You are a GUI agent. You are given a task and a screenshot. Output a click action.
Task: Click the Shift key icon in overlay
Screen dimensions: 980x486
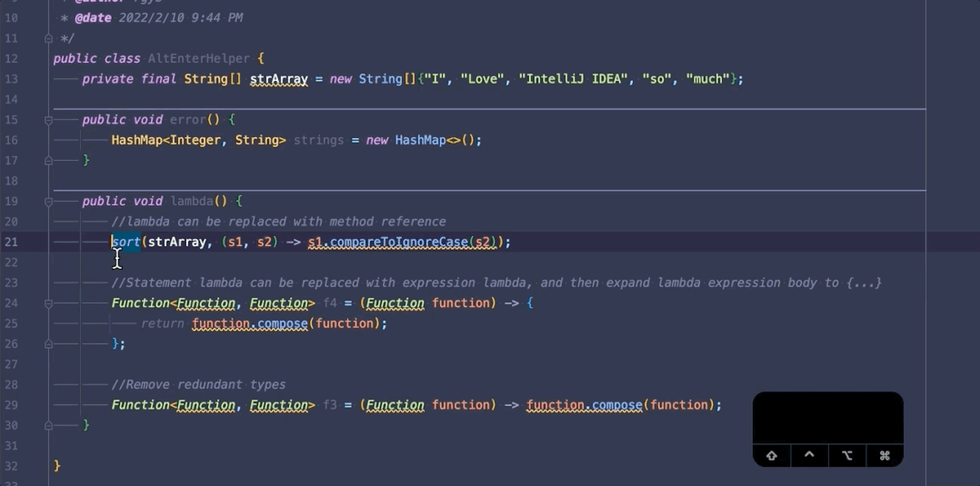tap(772, 455)
